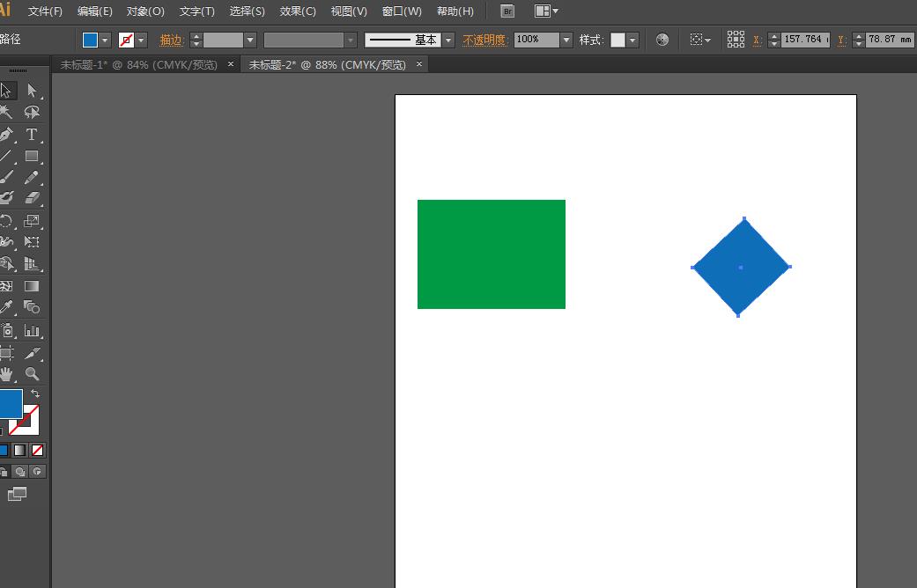Open the 文字(T) menu

point(197,11)
